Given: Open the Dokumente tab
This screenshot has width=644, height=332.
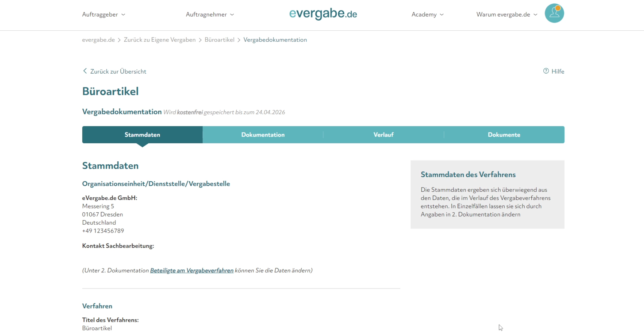Looking at the screenshot, I should tap(504, 135).
